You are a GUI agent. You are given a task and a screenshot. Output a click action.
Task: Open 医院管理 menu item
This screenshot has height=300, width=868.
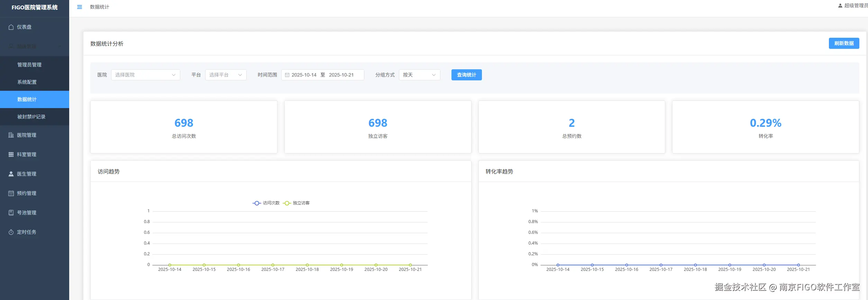(35, 135)
